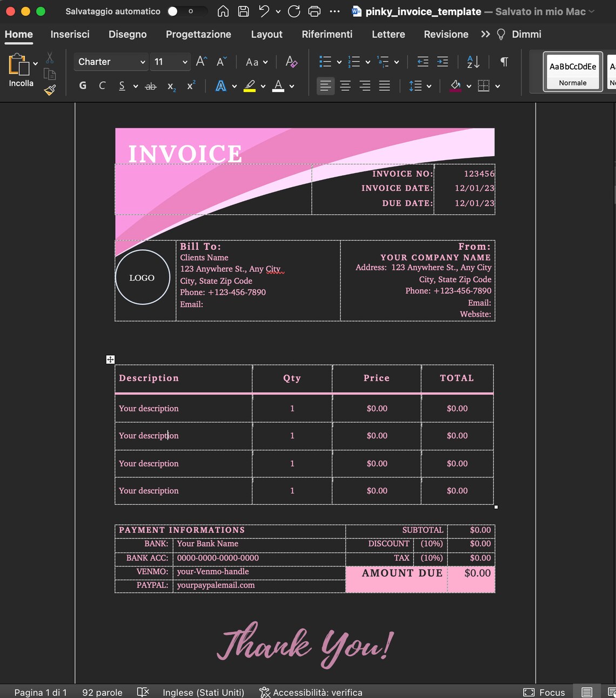This screenshot has width=616, height=698.
Task: Open the A-Z sort tool
Action: [472, 62]
